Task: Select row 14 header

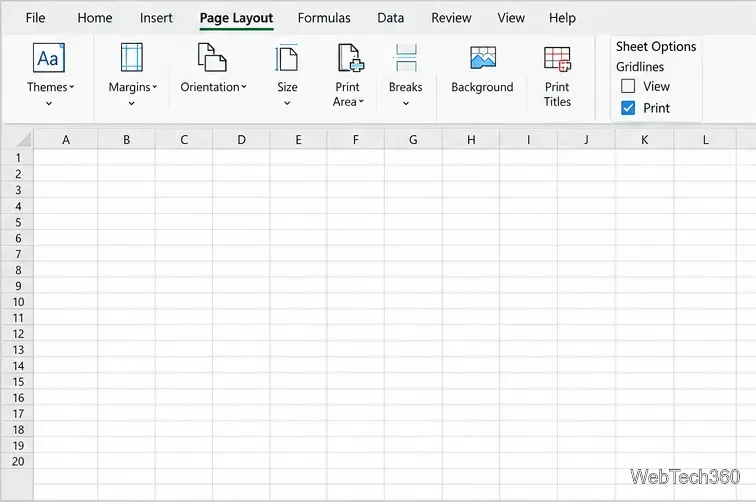Action: point(18,365)
